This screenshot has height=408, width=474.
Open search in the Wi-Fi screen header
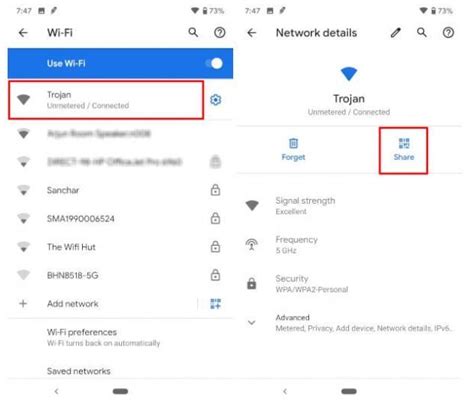[x=193, y=32]
